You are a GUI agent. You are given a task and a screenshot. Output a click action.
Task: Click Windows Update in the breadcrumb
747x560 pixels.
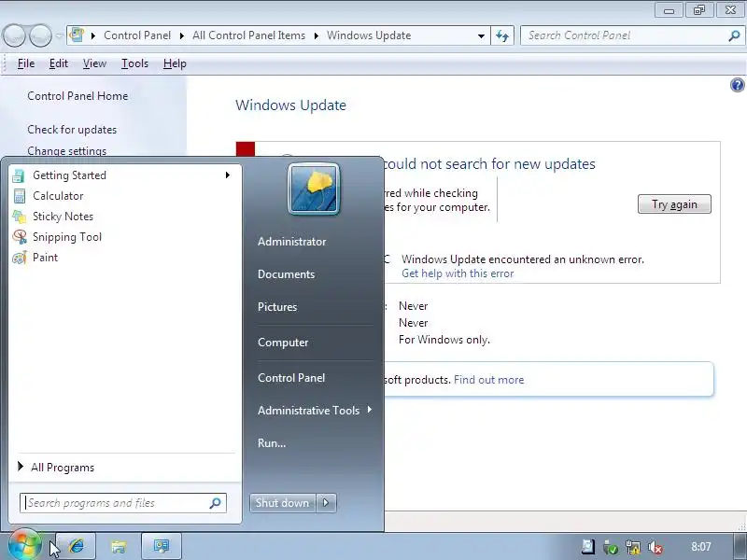[369, 35]
